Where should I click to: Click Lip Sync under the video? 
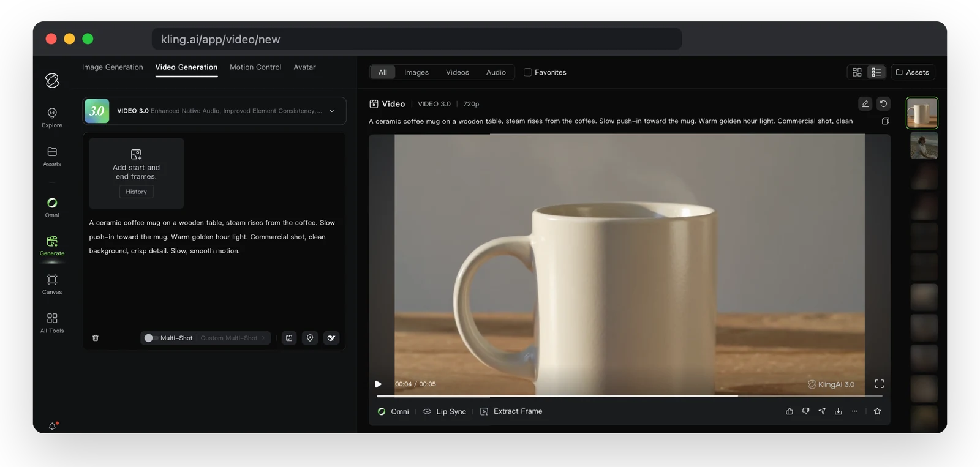point(445,411)
